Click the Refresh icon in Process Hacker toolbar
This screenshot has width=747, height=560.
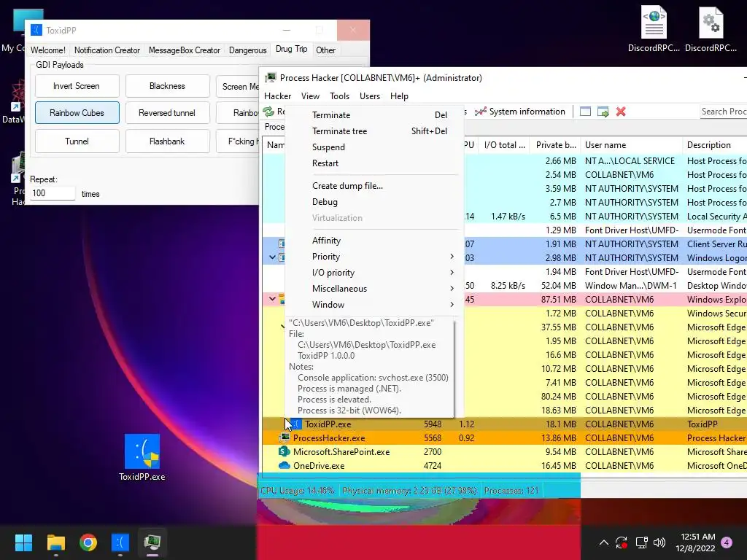point(268,112)
